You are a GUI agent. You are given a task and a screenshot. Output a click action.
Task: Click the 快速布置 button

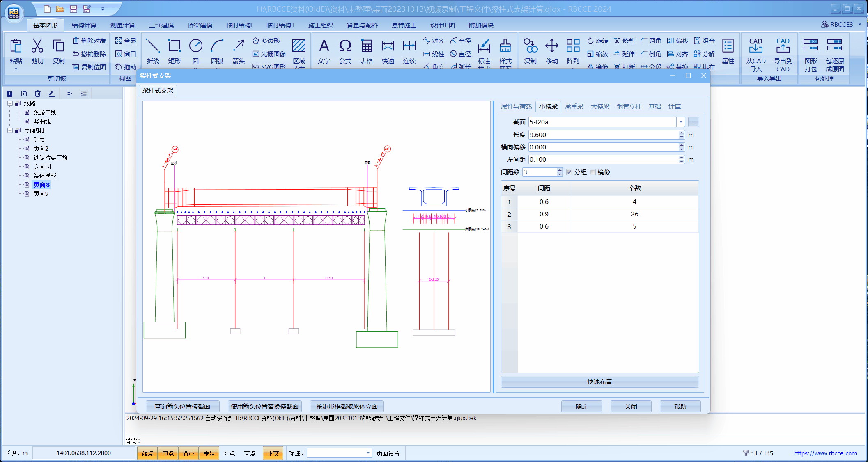click(599, 382)
